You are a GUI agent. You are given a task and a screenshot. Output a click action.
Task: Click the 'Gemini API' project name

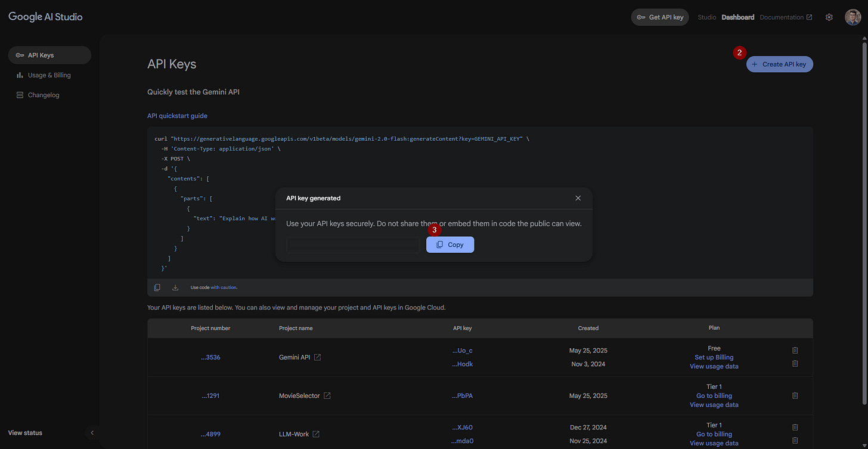294,357
